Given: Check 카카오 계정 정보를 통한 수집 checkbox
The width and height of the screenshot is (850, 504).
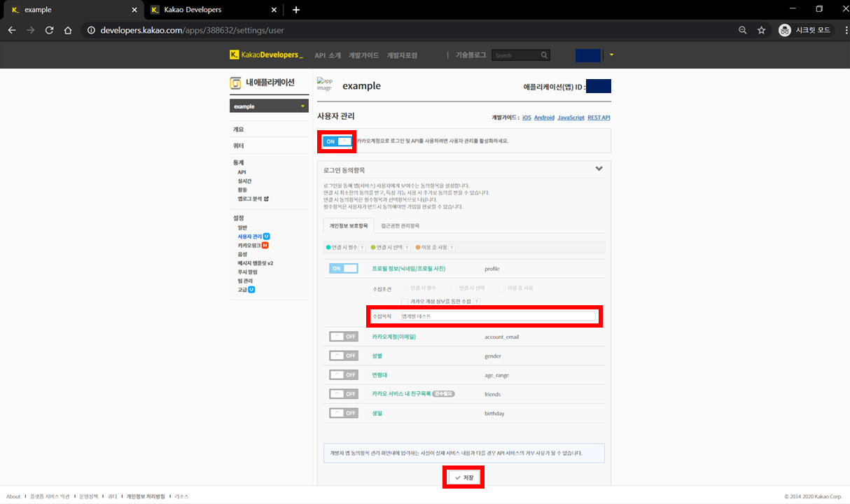Looking at the screenshot, I should pos(405,301).
